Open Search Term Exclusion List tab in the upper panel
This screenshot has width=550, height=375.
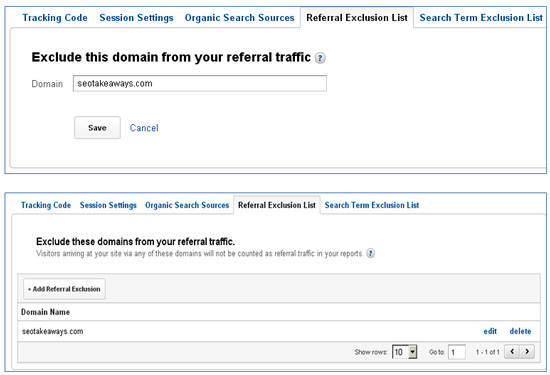pos(481,18)
